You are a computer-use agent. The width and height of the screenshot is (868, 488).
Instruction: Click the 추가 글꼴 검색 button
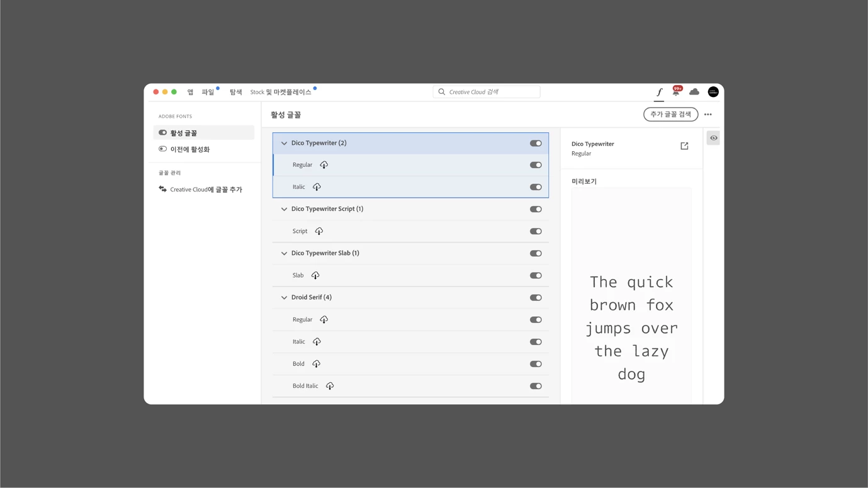click(670, 115)
